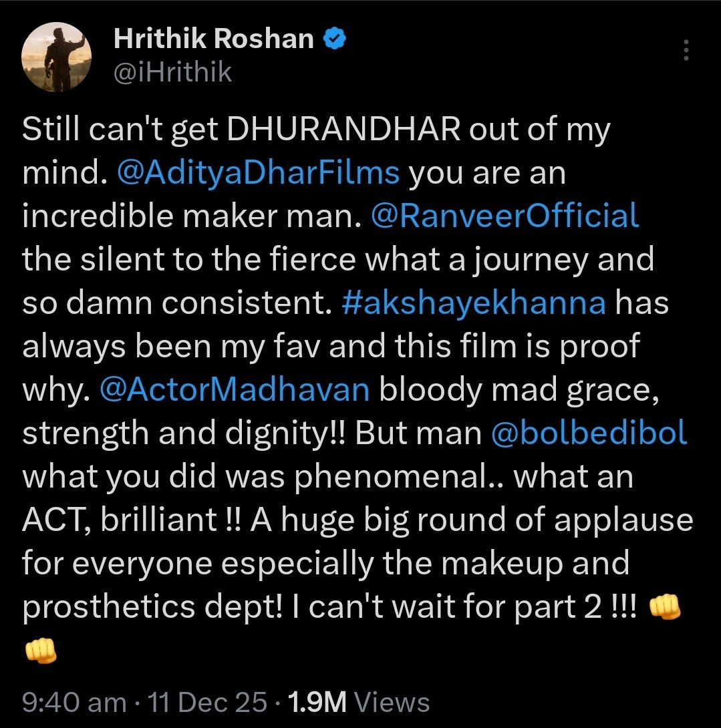Open the @bolbedibol mention
This screenshot has width=721, height=728.
pyautogui.click(x=589, y=433)
